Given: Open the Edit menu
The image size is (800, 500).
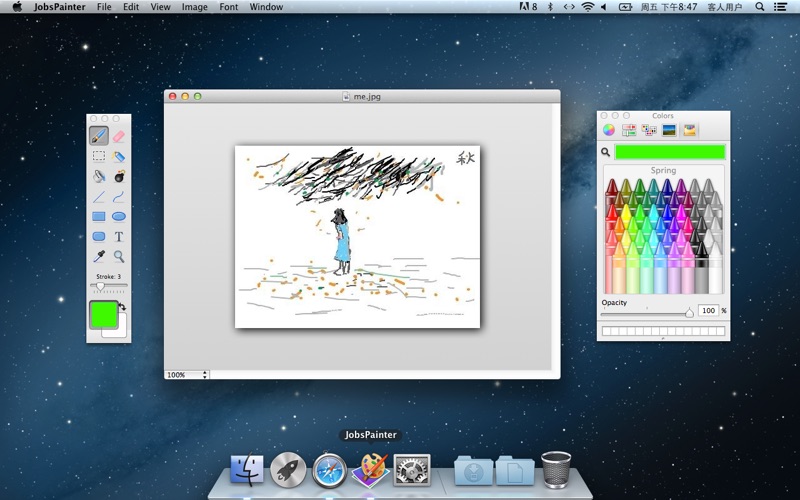Looking at the screenshot, I should [x=131, y=7].
